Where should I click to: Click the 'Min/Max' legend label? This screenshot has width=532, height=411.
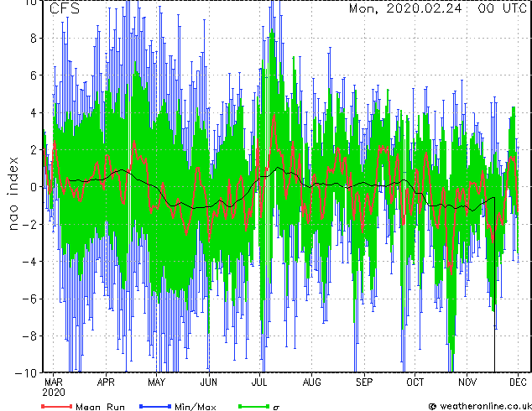click(x=195, y=407)
